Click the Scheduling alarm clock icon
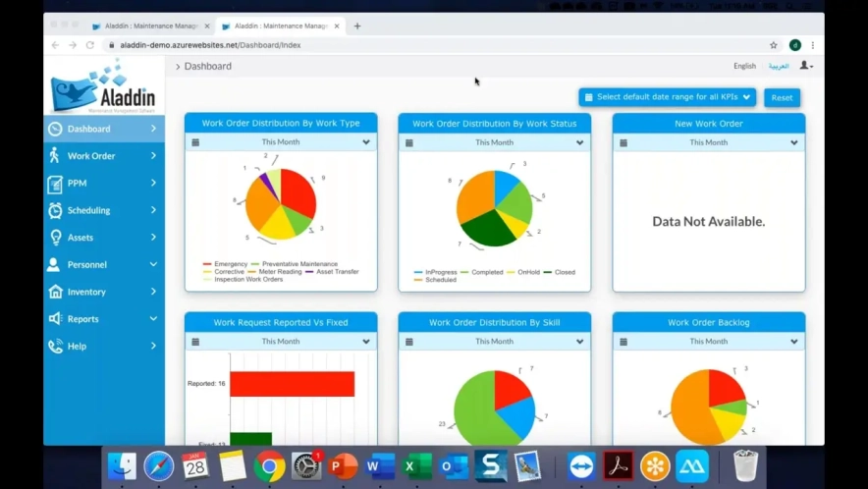Screen dimensions: 868x489 (55, 210)
